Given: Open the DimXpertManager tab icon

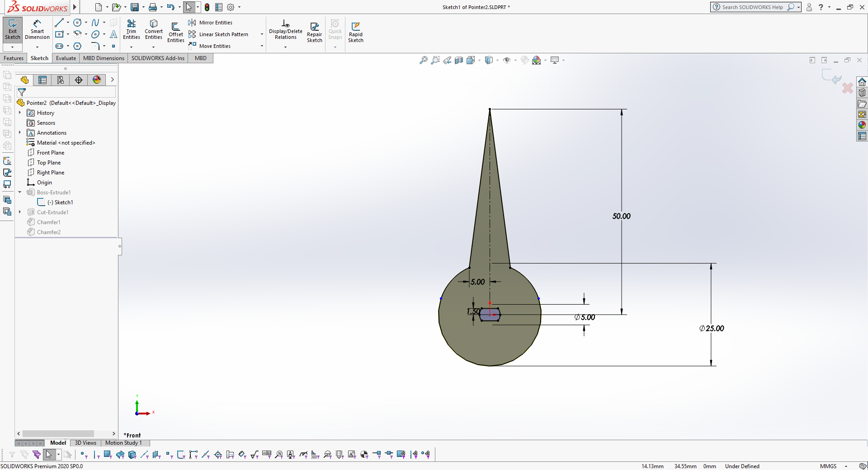Looking at the screenshot, I should pos(79,80).
